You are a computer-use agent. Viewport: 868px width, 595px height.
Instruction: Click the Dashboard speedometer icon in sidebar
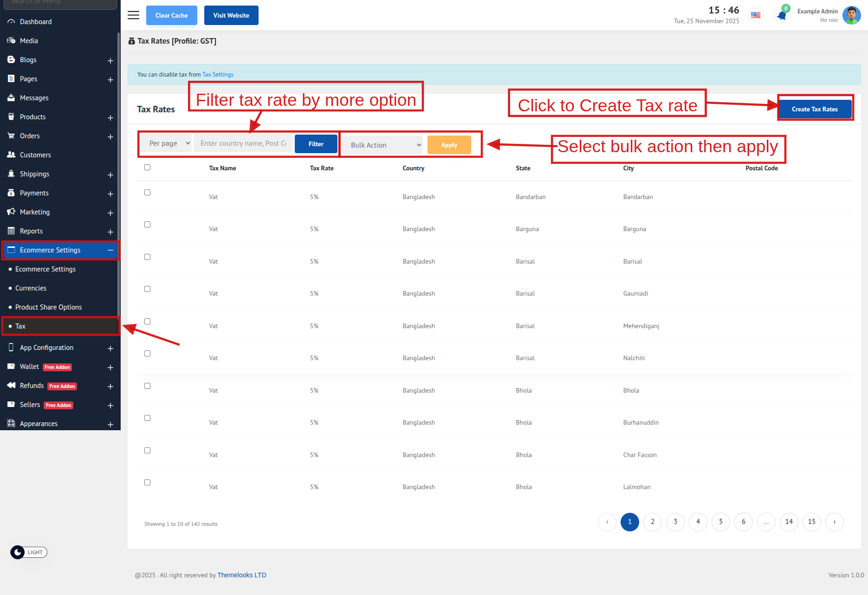click(x=11, y=22)
